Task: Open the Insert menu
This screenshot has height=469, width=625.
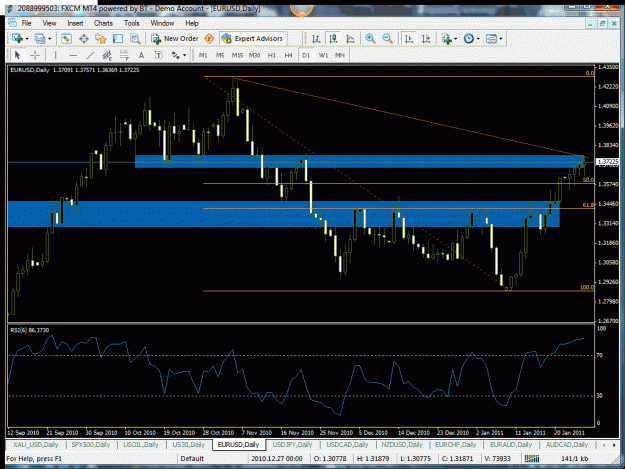Action: click(x=75, y=23)
